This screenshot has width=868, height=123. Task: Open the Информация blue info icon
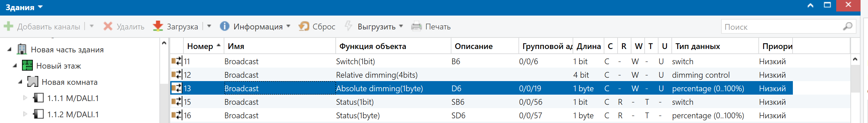coord(224,26)
